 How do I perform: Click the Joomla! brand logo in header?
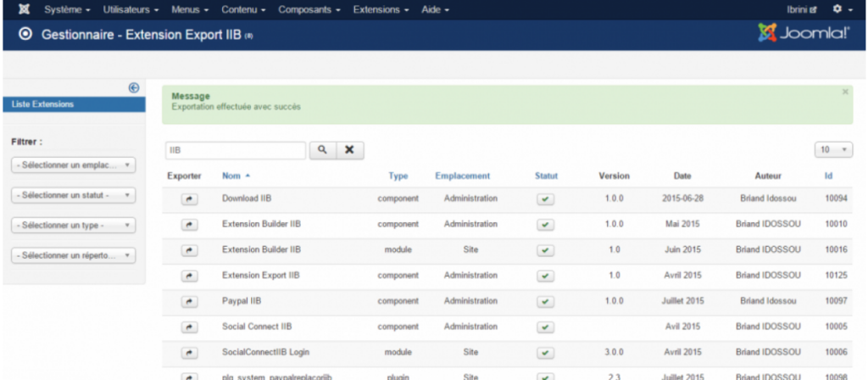point(804,33)
